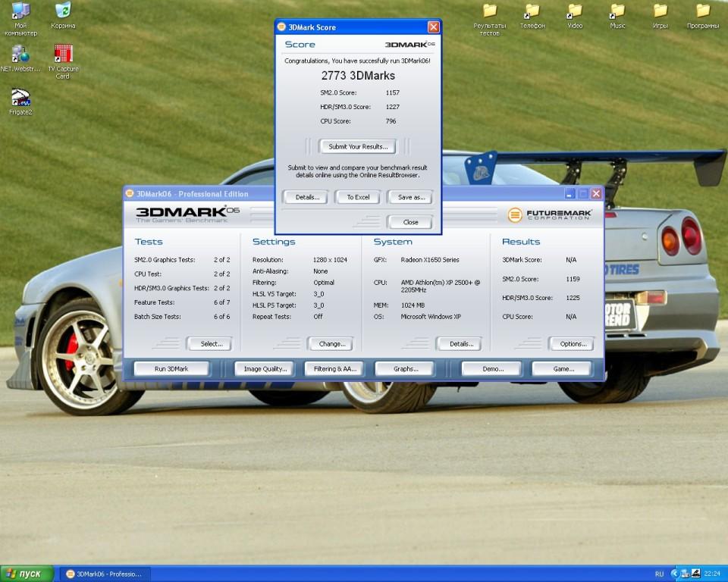The image size is (728, 582).
Task: Open Filtering & AA... tool
Action: point(334,369)
